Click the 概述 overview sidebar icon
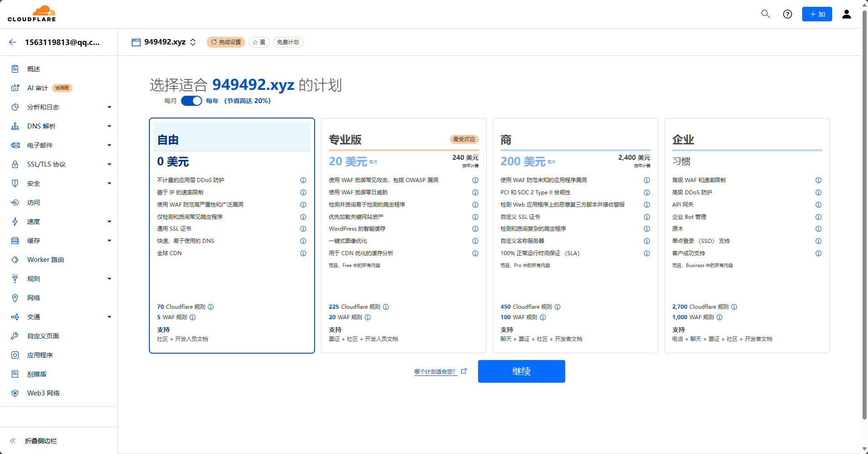 point(15,69)
